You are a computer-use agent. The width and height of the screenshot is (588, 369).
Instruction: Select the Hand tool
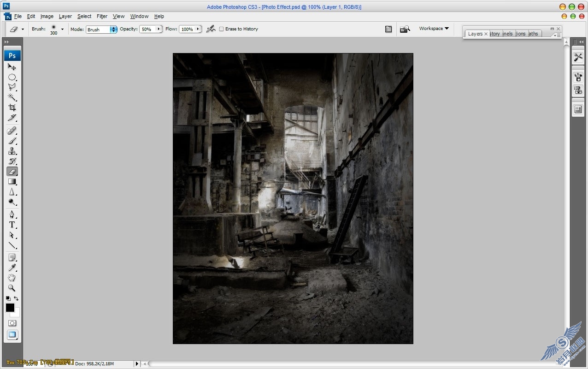12,278
